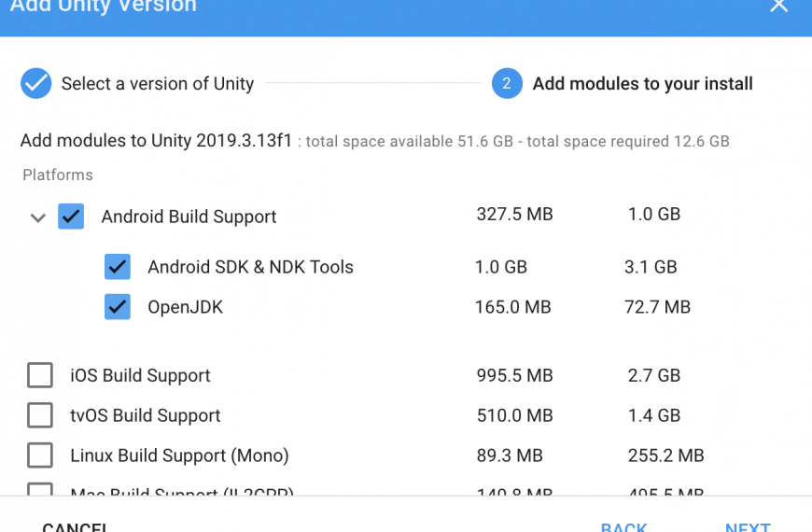Click the step 2 circle icon
The width and height of the screenshot is (812, 532).
pos(507,83)
